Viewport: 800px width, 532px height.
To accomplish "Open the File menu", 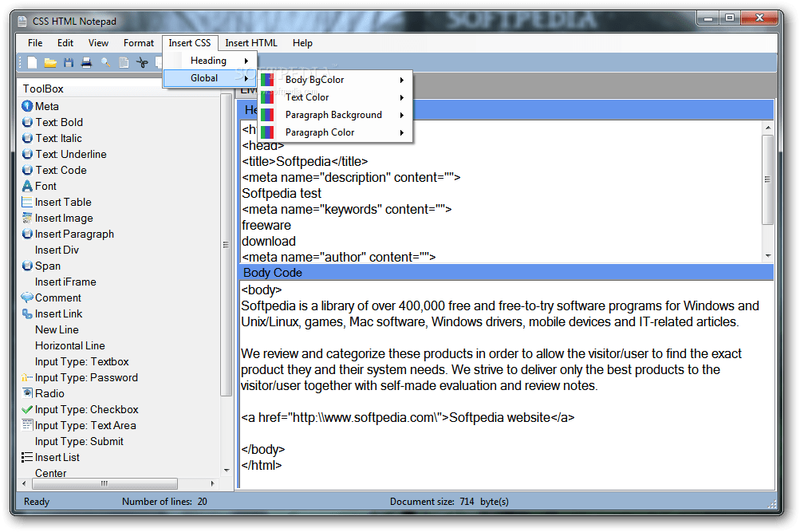I will (x=35, y=43).
